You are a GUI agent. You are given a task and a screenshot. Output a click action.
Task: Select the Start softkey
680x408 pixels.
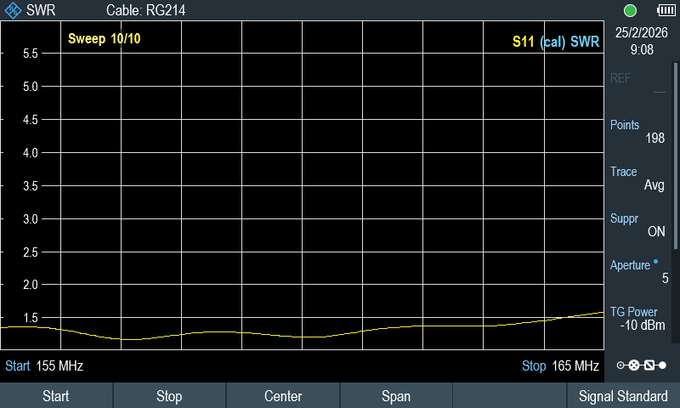56,395
